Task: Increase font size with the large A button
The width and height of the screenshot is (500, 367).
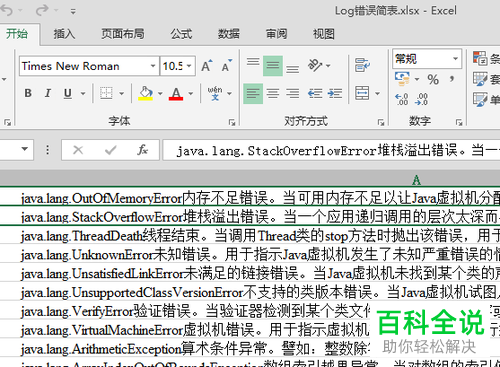Action: coord(207,66)
